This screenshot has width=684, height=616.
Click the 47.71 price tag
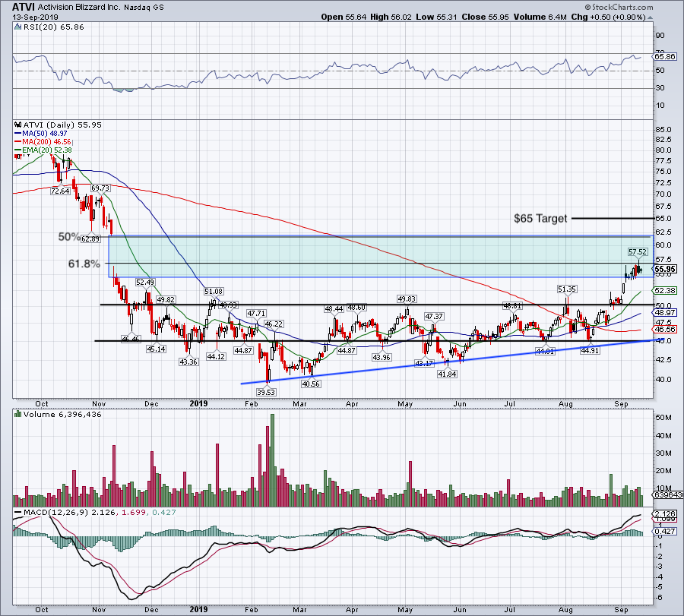click(x=257, y=314)
